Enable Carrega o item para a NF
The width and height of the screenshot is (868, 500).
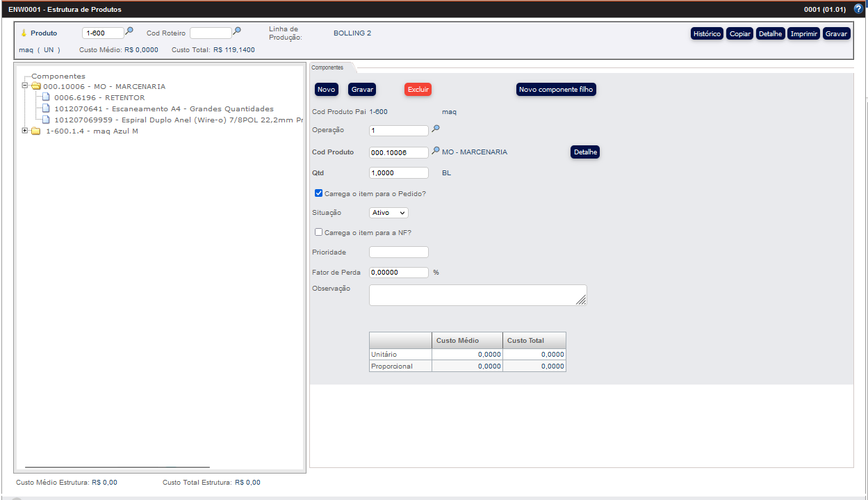(318, 232)
